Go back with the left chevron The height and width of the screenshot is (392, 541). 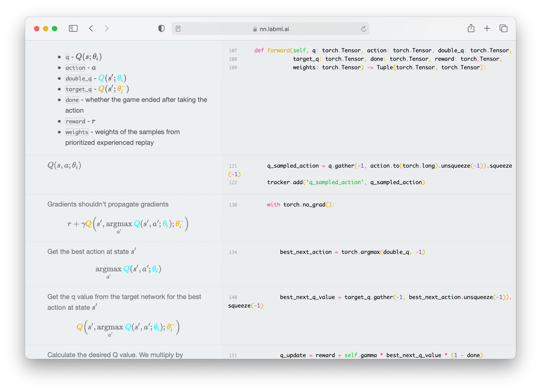tap(91, 29)
